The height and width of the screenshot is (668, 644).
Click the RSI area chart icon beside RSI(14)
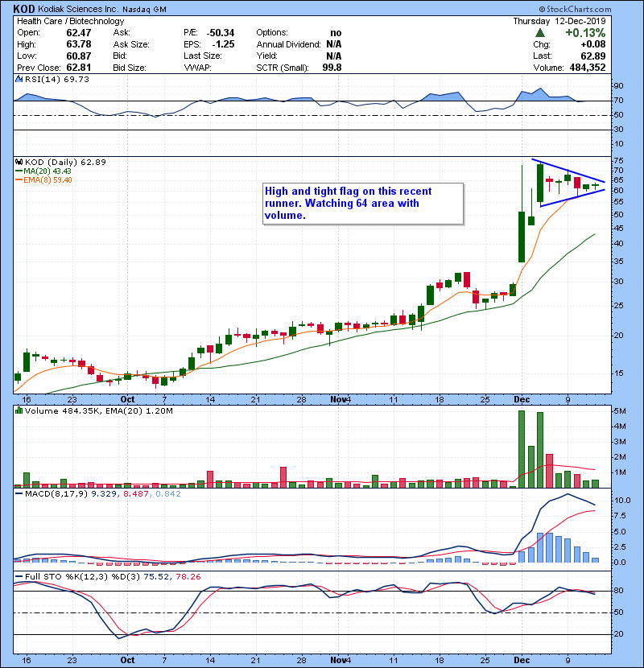pyautogui.click(x=19, y=79)
